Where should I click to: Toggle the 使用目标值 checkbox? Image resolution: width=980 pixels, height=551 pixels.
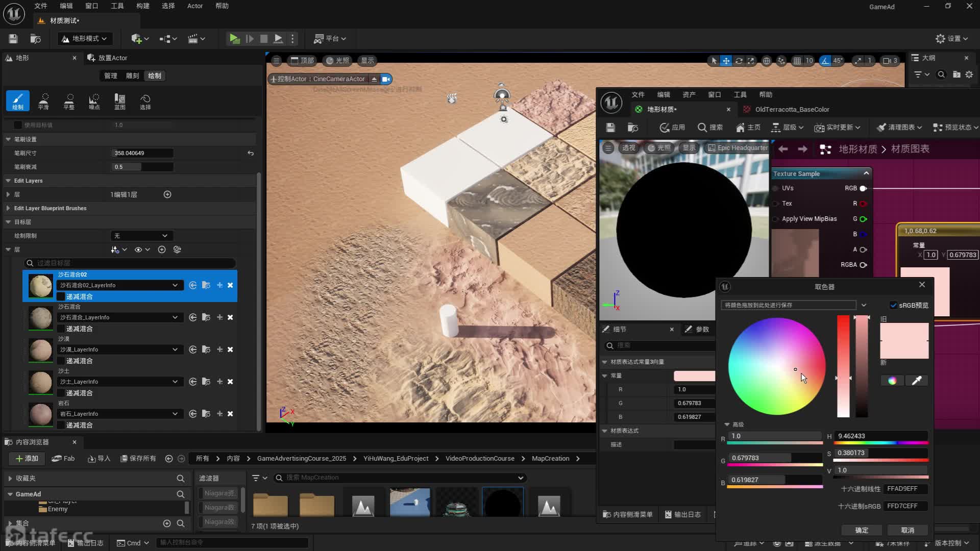click(x=18, y=125)
